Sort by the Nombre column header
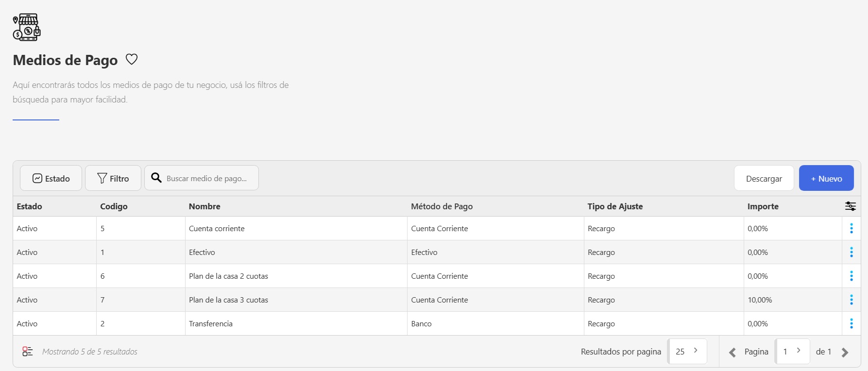This screenshot has width=868, height=371. point(204,206)
